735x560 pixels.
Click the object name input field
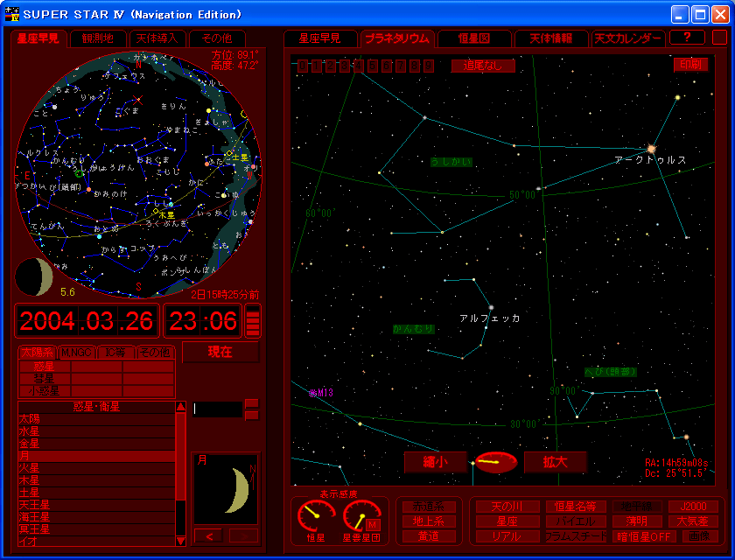pos(218,409)
